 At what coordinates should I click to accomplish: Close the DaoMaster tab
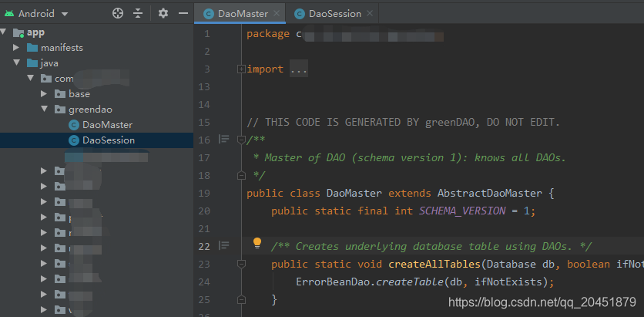277,13
